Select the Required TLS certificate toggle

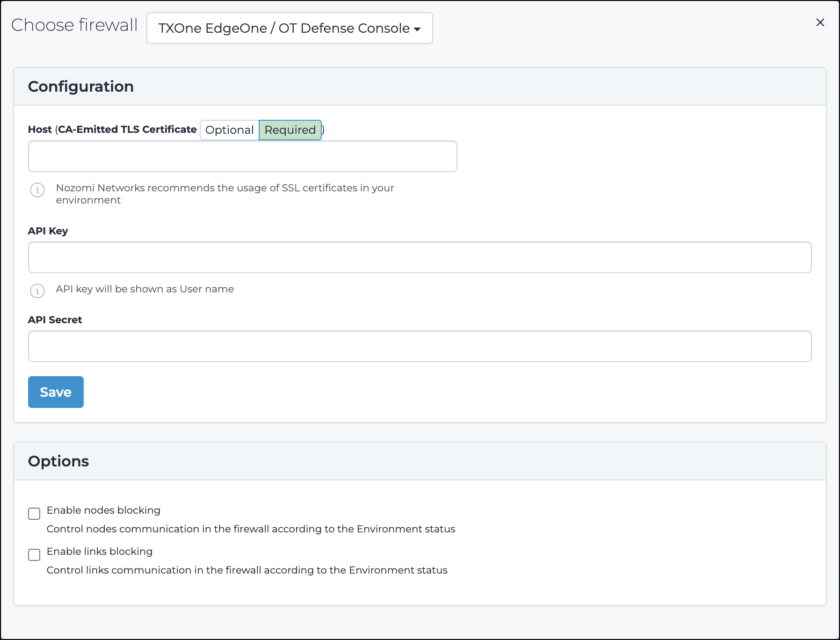[290, 130]
